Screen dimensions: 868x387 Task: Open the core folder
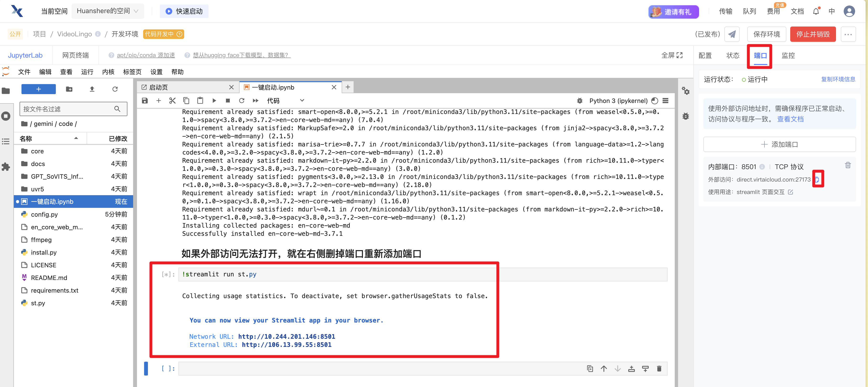tap(74, 151)
